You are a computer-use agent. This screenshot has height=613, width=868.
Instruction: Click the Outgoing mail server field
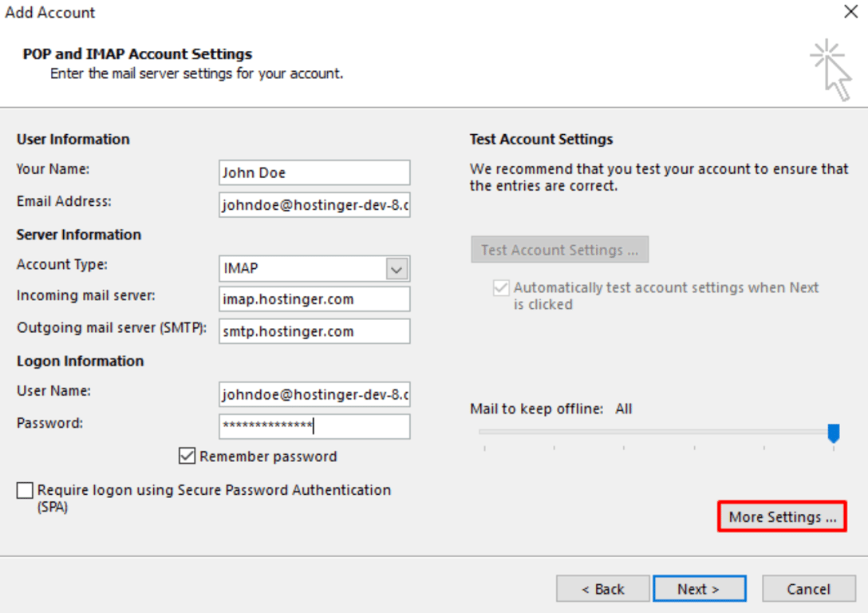(x=314, y=331)
